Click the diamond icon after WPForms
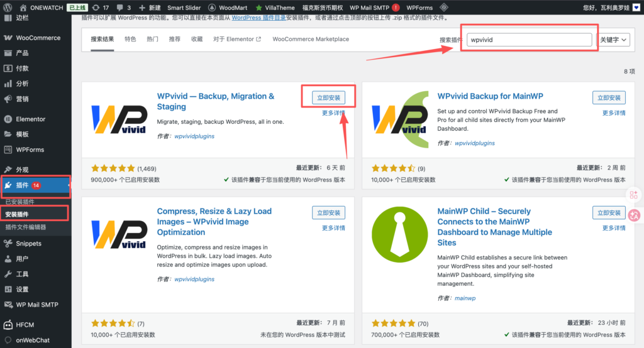644x348 pixels. click(x=444, y=8)
